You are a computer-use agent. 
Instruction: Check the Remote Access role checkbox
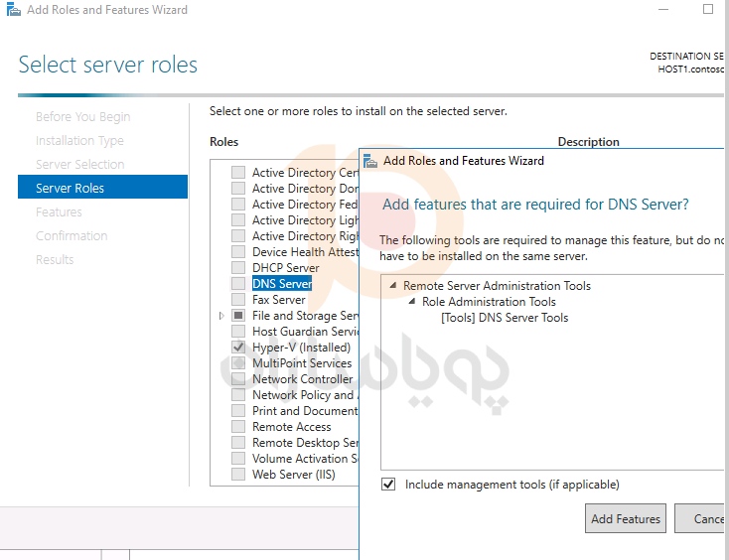[238, 427]
